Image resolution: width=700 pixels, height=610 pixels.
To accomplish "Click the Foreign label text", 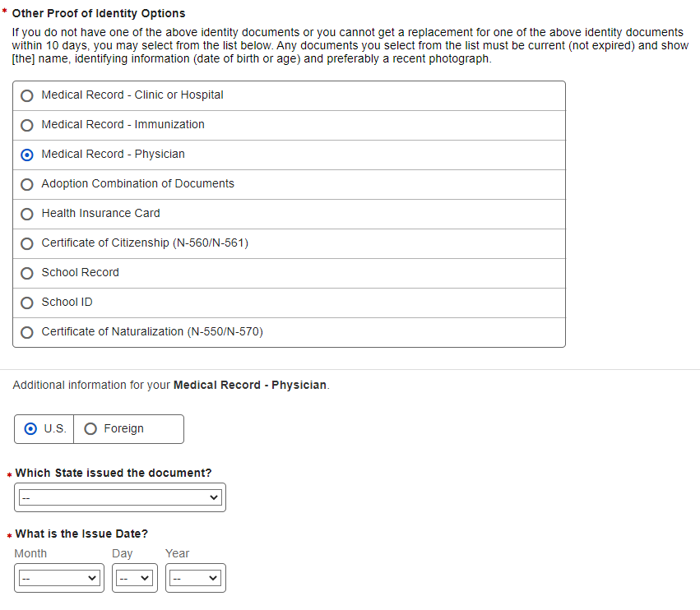I will (x=123, y=428).
